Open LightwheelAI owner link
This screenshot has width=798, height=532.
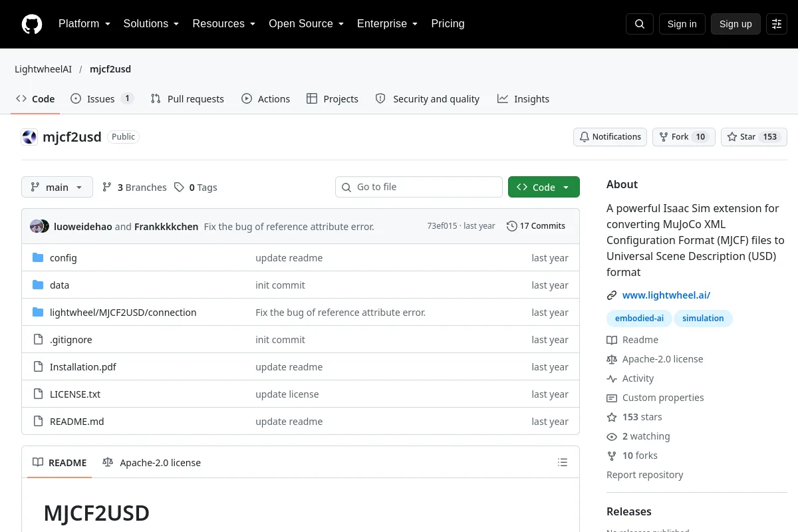coord(43,69)
